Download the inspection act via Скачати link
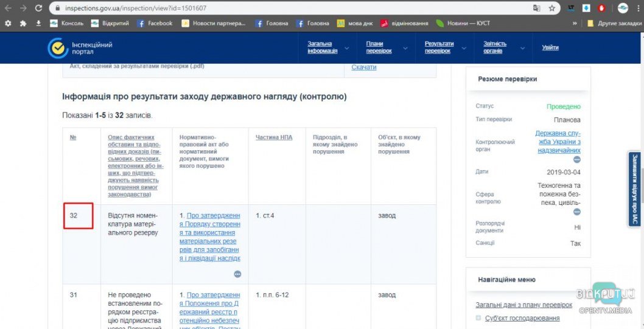 tap(363, 67)
